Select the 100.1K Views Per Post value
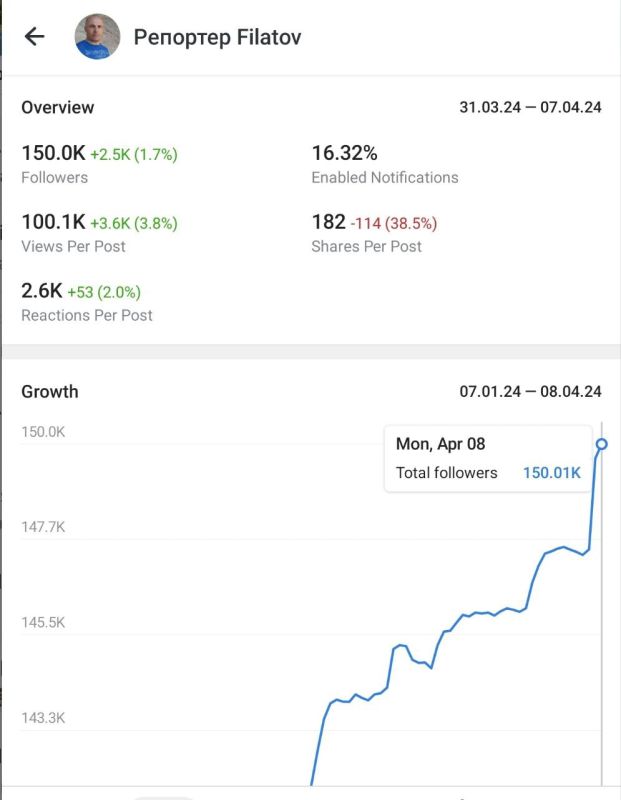This screenshot has width=621, height=800. pos(54,223)
